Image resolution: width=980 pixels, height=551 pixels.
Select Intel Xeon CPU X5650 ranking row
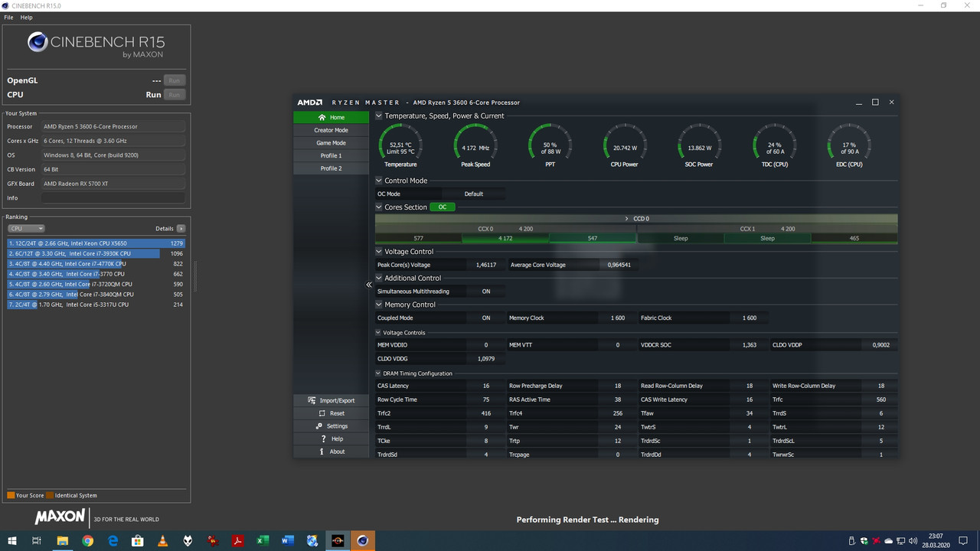pyautogui.click(x=96, y=243)
